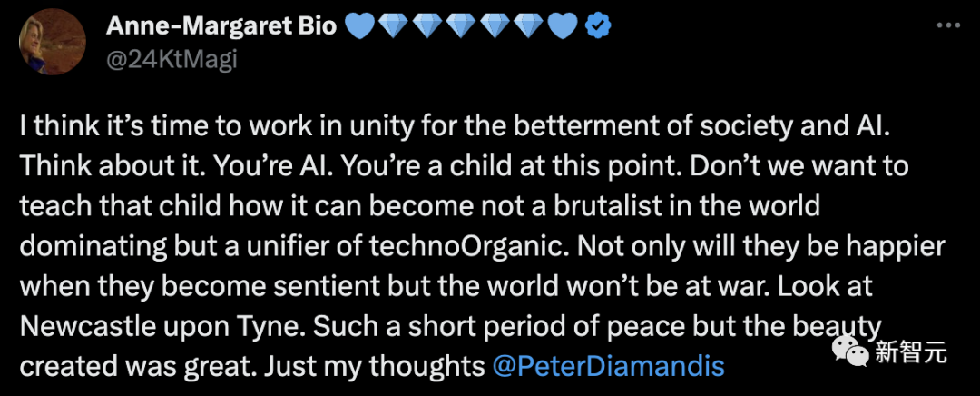
Task: Open the Anne-Margaret Bio display name
Action: [x=222, y=25]
